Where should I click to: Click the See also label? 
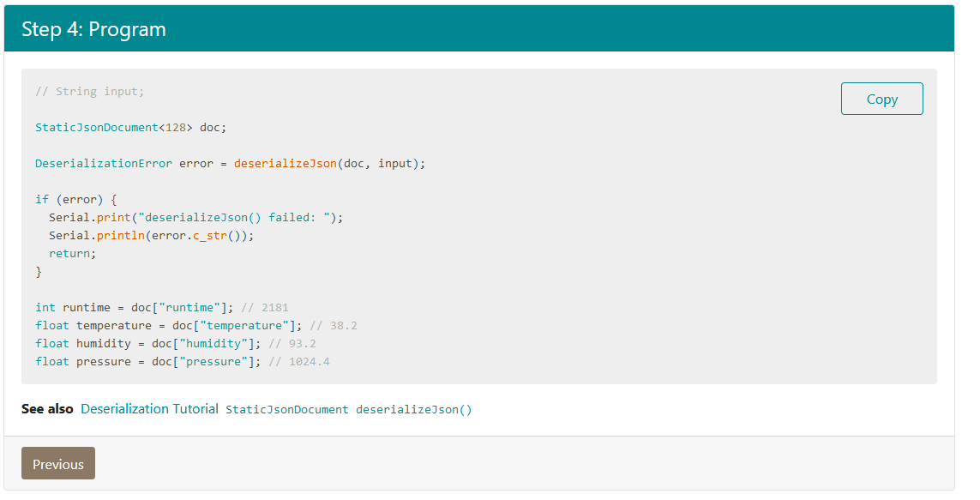click(47, 409)
